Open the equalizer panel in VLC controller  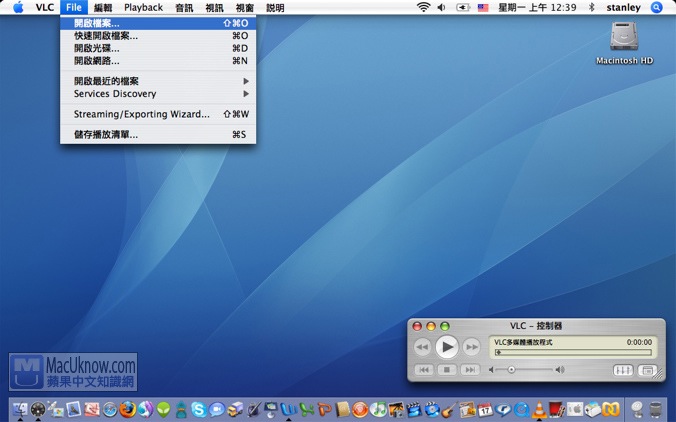(623, 370)
